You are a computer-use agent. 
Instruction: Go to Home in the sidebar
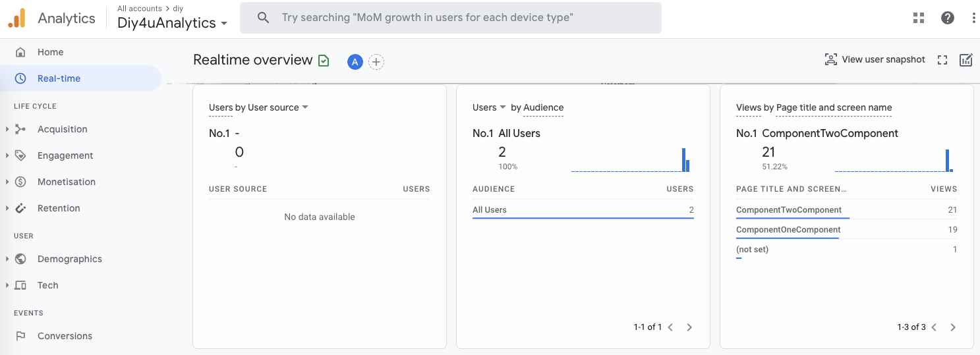click(50, 52)
